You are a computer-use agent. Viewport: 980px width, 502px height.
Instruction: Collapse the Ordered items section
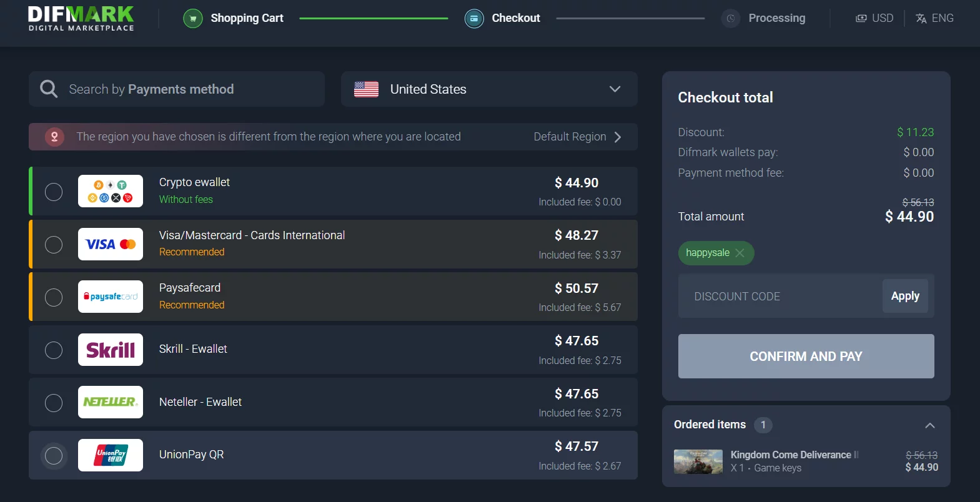click(929, 425)
